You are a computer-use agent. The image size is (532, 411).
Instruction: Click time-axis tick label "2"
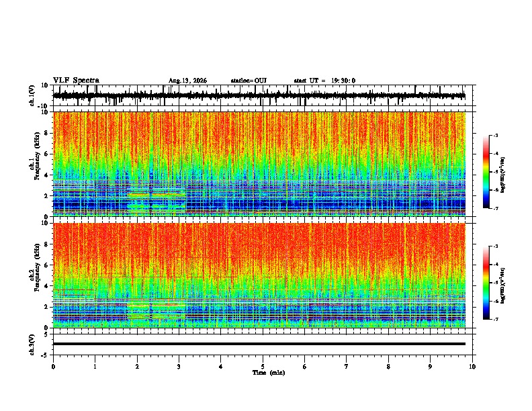[x=137, y=367]
